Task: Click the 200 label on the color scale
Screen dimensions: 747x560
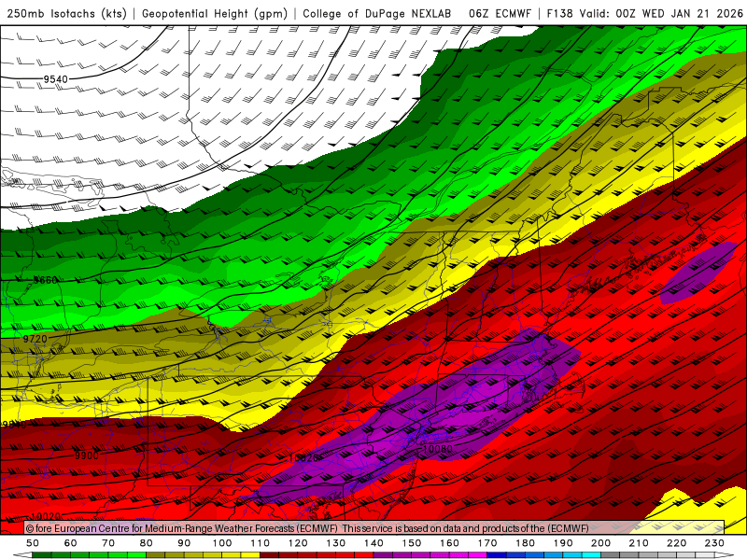Action: (x=600, y=543)
